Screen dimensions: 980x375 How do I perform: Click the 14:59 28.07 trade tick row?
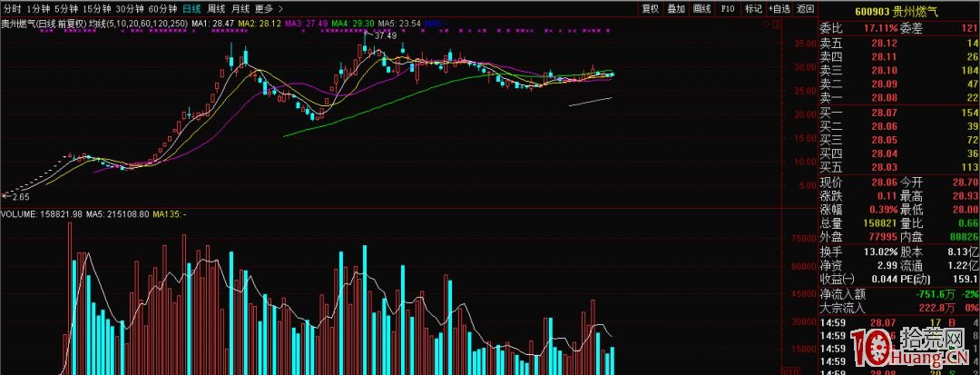pyautogui.click(x=898, y=322)
